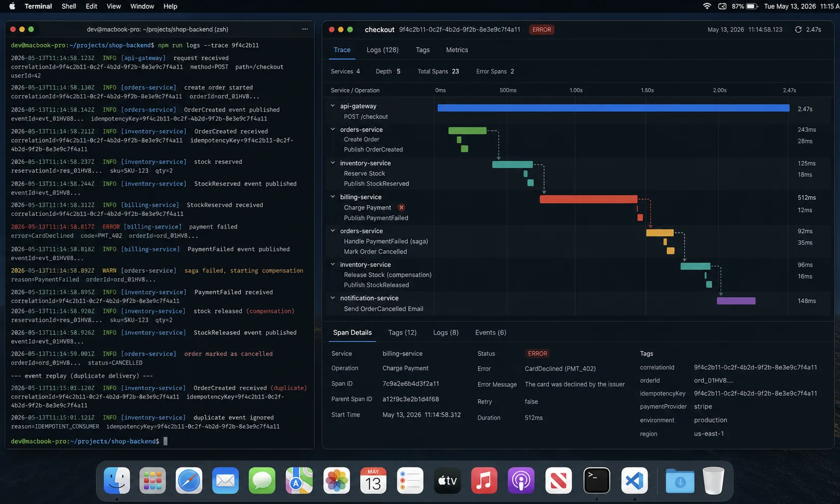
Task: Open the Help menu in the menu bar
Action: (x=170, y=6)
